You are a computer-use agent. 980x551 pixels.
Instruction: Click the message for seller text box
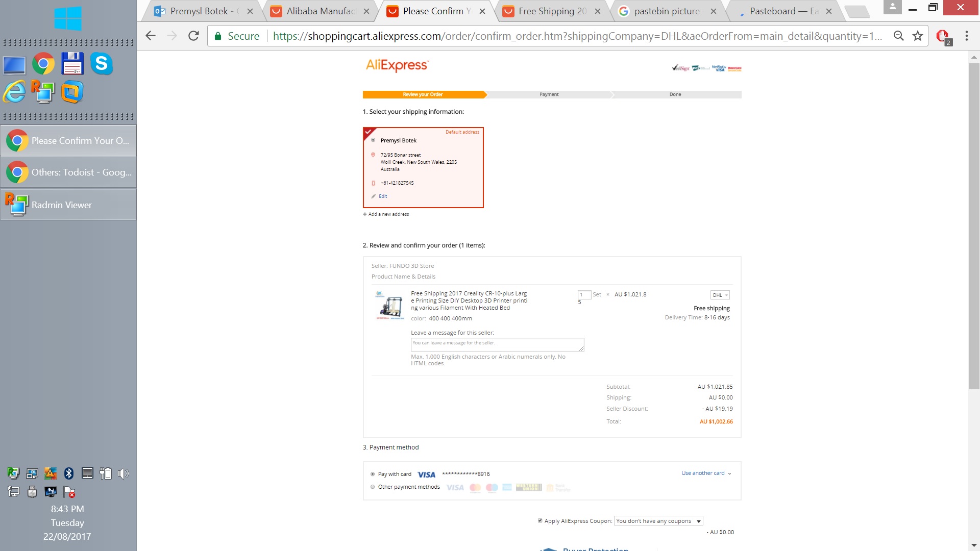(x=497, y=344)
